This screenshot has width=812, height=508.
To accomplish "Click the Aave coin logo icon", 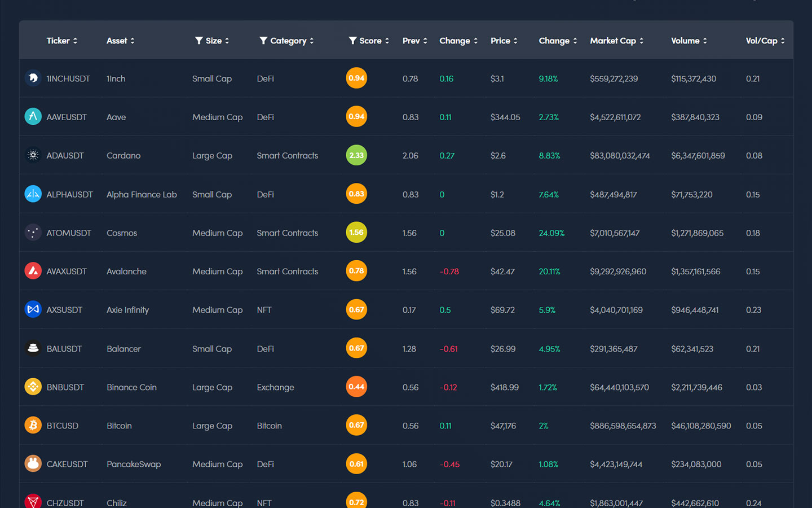I will click(x=33, y=116).
